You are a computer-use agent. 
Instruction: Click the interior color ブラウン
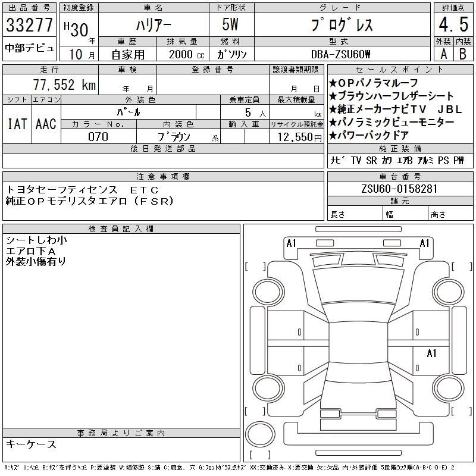(173, 137)
